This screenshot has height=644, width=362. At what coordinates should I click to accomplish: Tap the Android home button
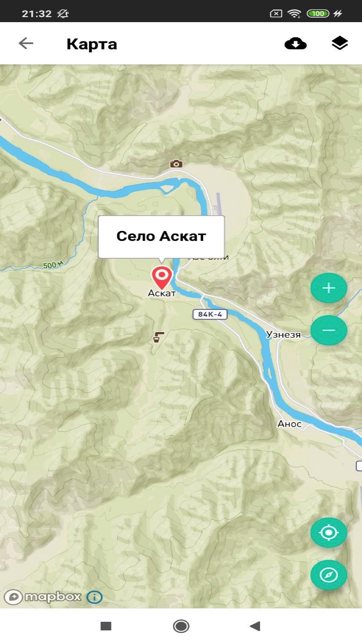pos(181,626)
